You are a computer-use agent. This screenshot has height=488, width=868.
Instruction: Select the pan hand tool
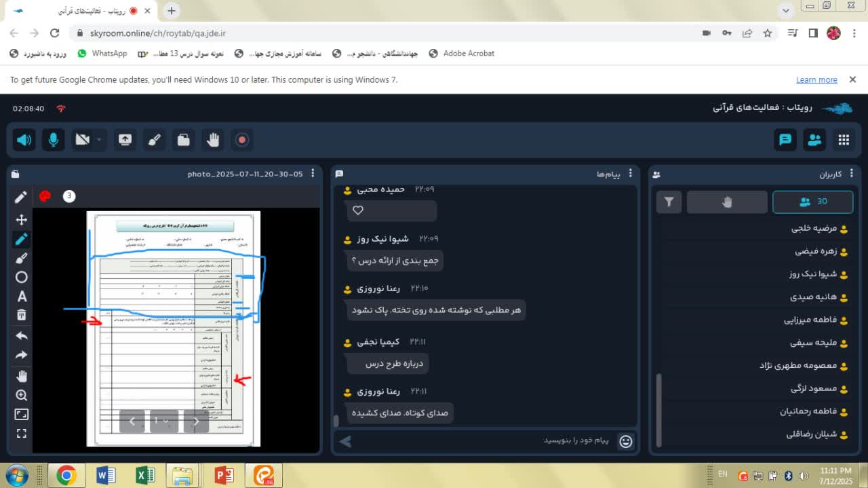click(x=21, y=376)
